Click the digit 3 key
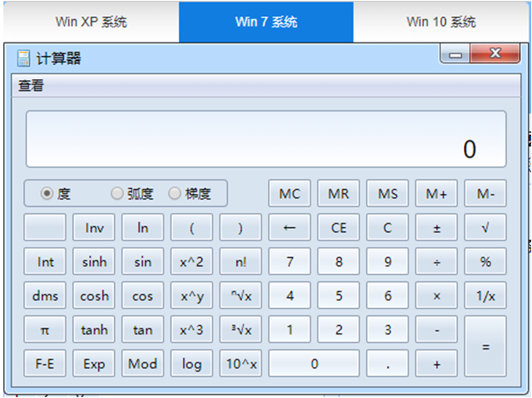Viewport: 532px width, 398px height. (387, 329)
